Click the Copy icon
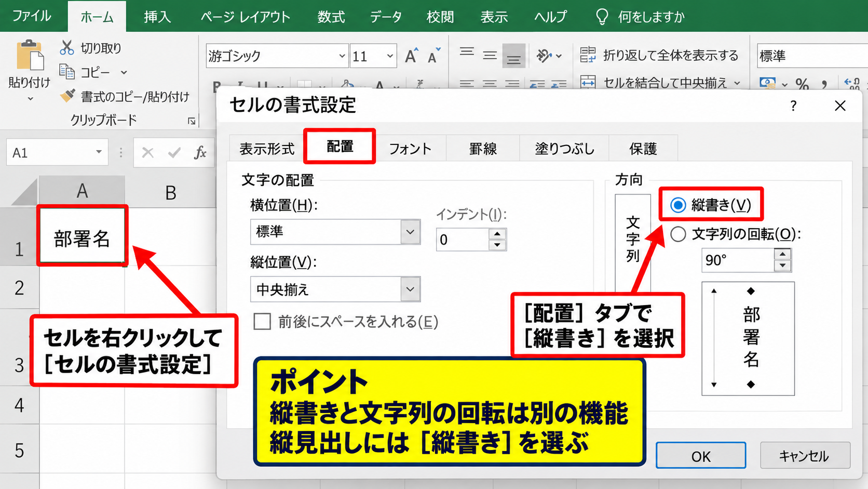Viewport: 868px width, 489px height. point(67,71)
